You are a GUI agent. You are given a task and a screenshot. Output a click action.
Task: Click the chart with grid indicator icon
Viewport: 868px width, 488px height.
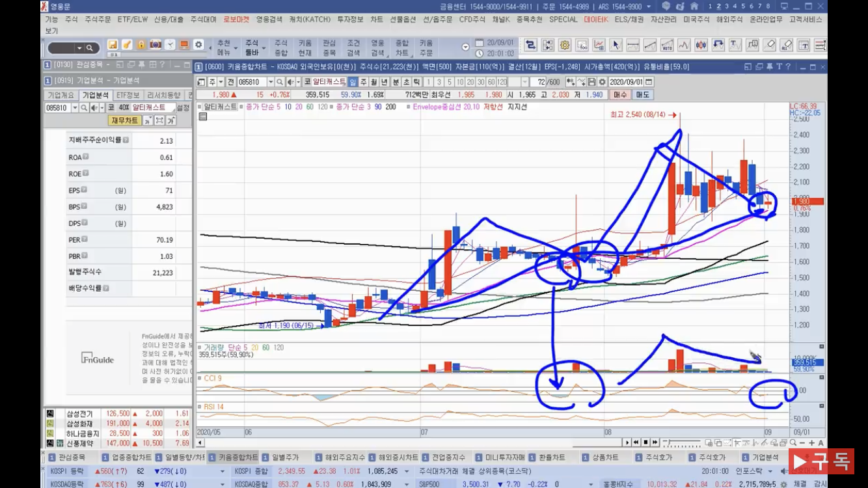[599, 45]
